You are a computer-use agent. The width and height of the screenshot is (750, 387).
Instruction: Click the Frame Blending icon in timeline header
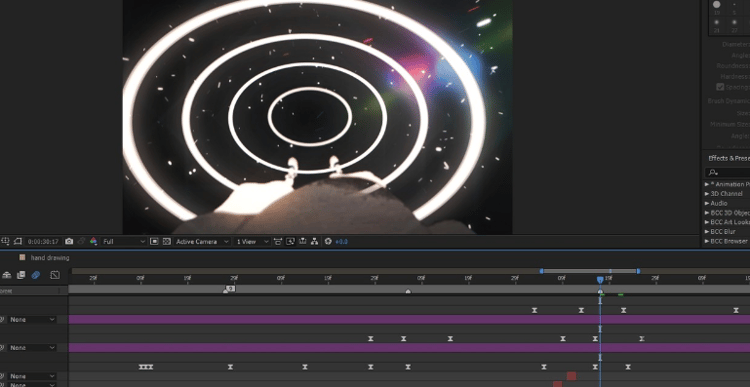[x=21, y=275]
